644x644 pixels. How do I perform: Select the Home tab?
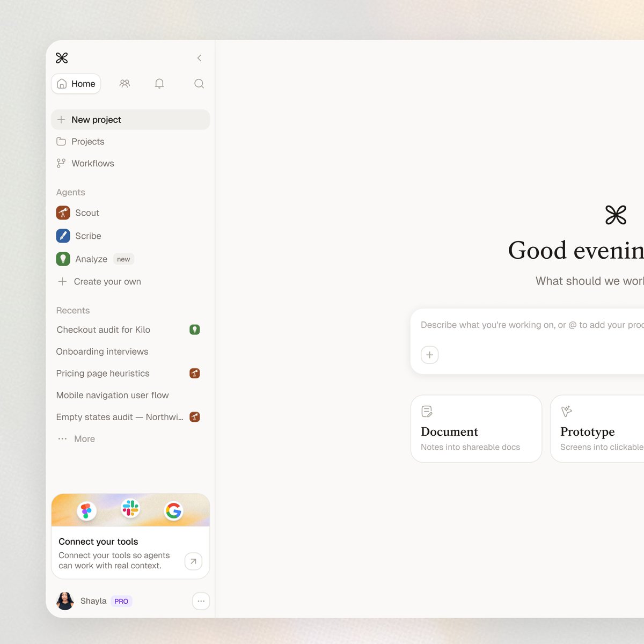tap(76, 84)
